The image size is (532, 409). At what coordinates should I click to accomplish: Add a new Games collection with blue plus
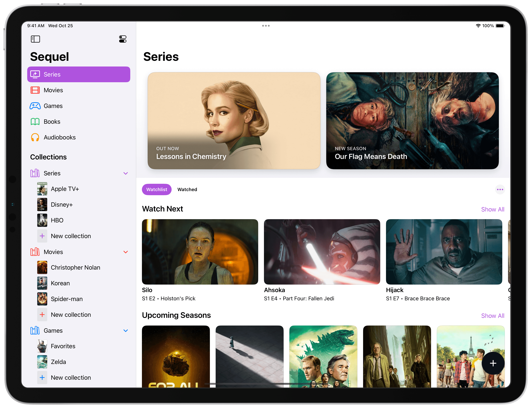point(42,378)
